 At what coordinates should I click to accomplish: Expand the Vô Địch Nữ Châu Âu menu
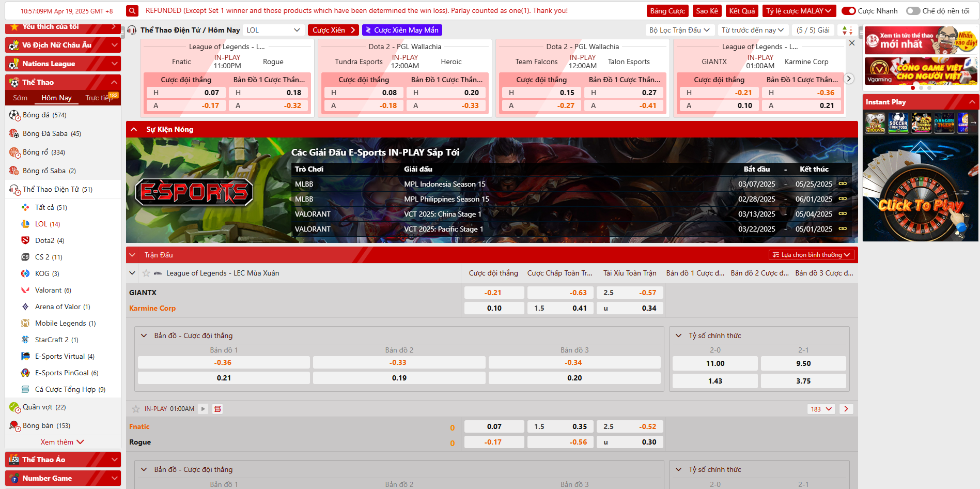pos(63,45)
